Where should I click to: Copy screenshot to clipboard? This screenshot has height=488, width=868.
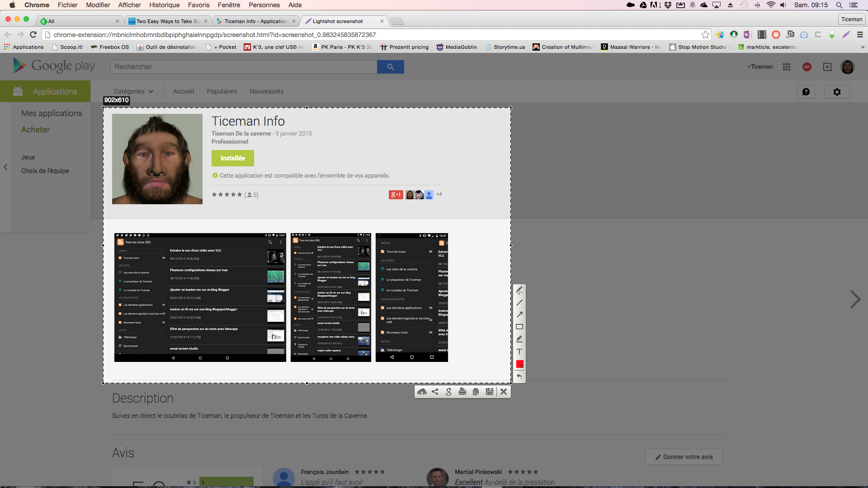[x=476, y=392]
